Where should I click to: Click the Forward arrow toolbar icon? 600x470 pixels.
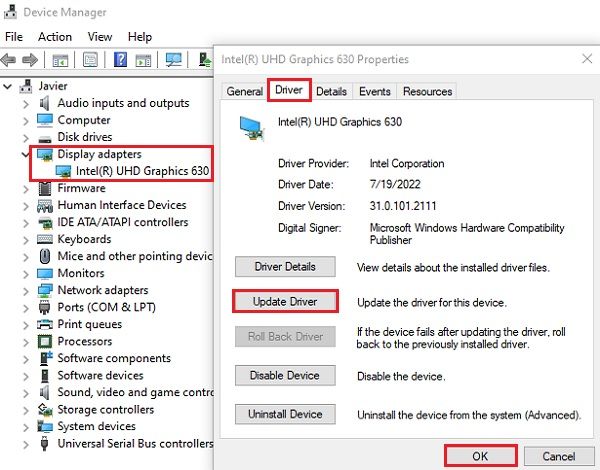pos(30,60)
